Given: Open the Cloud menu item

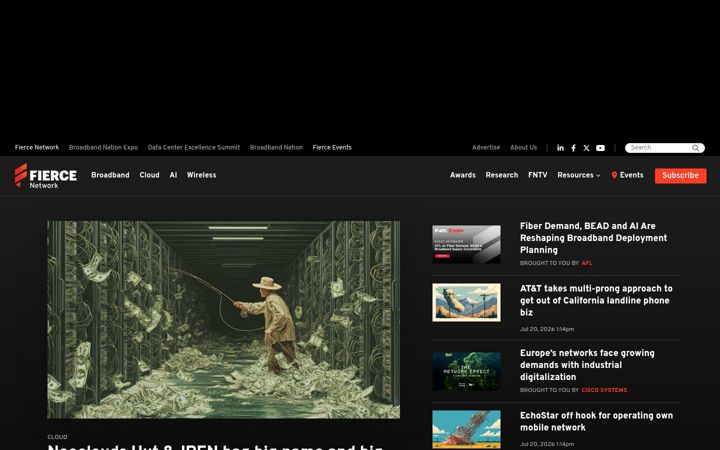Looking at the screenshot, I should (149, 175).
